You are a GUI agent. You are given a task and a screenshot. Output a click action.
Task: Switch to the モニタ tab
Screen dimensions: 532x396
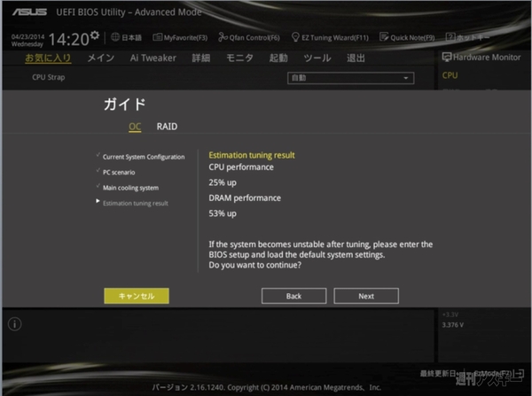(239, 58)
